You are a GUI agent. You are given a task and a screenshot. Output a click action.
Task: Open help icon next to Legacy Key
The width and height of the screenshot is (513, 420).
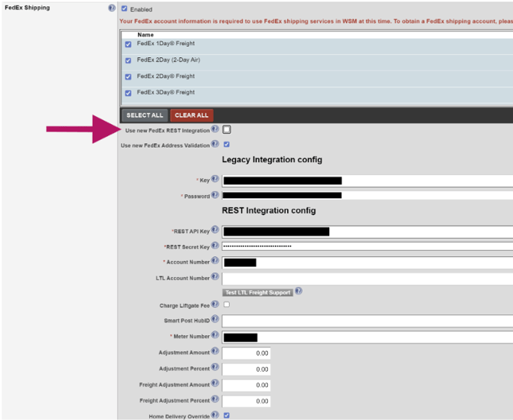click(x=214, y=179)
